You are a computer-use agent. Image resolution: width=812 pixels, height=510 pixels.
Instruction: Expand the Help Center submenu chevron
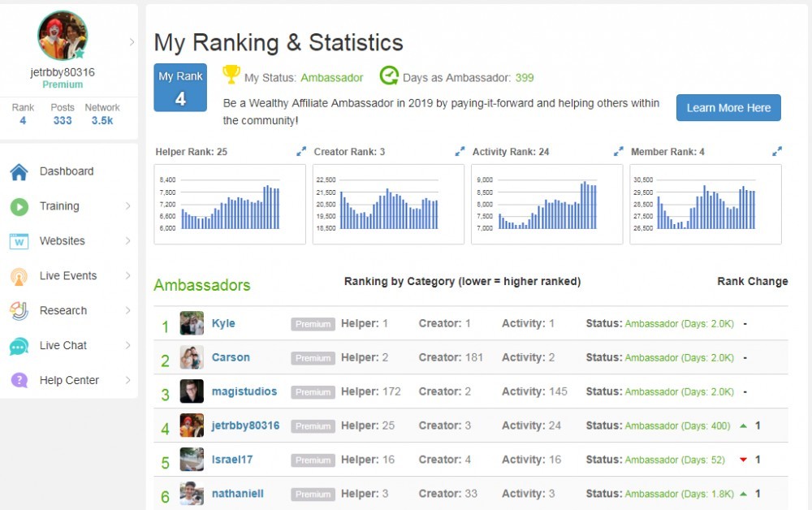(x=127, y=380)
